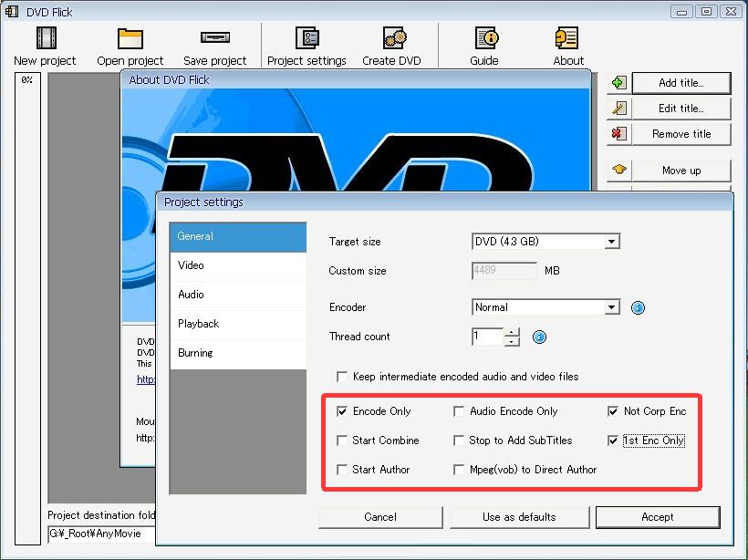Viewport: 748px width, 560px height.
Task: Uncheck the 1st Enc Only checkbox
Action: tap(613, 441)
